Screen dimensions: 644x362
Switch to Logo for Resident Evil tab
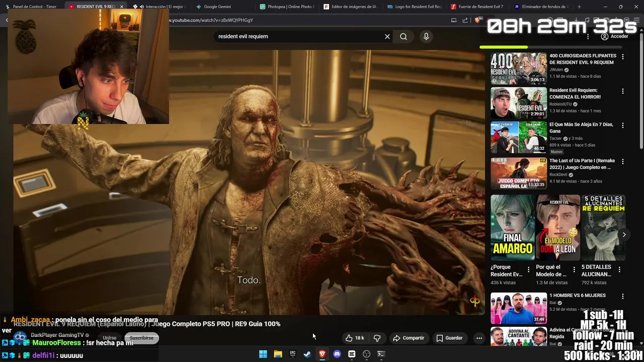pyautogui.click(x=414, y=7)
